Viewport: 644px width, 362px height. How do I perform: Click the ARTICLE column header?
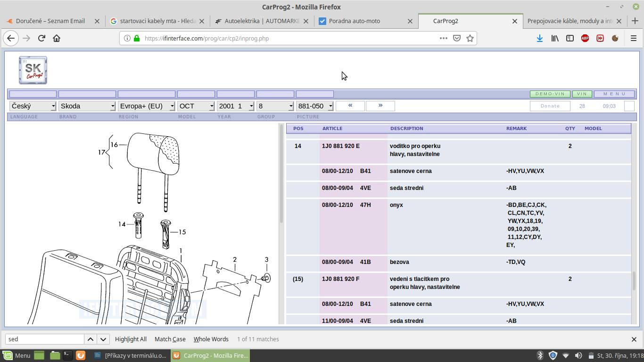[332, 128]
